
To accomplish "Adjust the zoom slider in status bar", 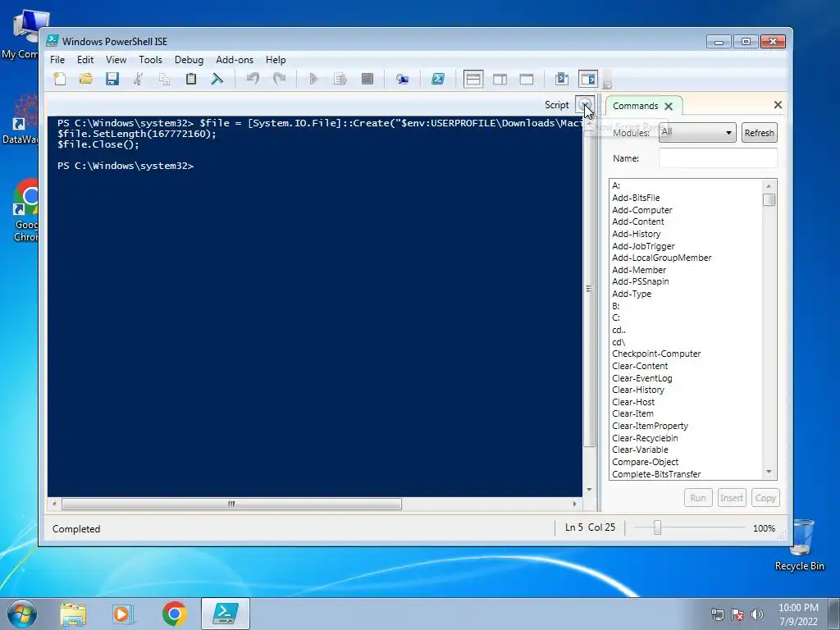I will click(x=657, y=527).
